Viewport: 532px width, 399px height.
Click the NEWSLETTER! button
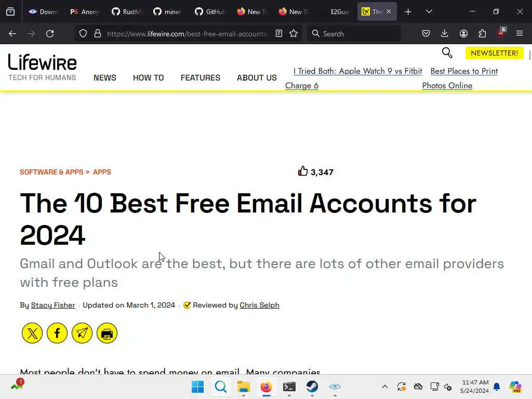(495, 54)
